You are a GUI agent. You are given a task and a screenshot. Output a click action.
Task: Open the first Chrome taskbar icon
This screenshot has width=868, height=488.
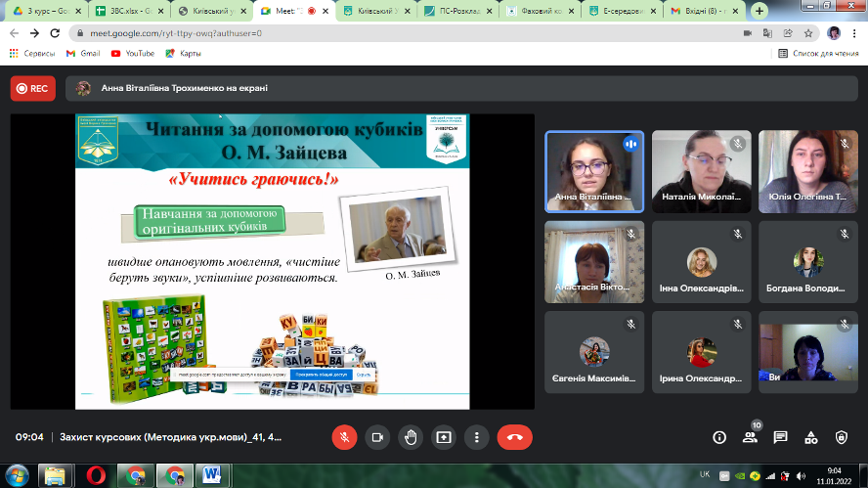pos(135,476)
